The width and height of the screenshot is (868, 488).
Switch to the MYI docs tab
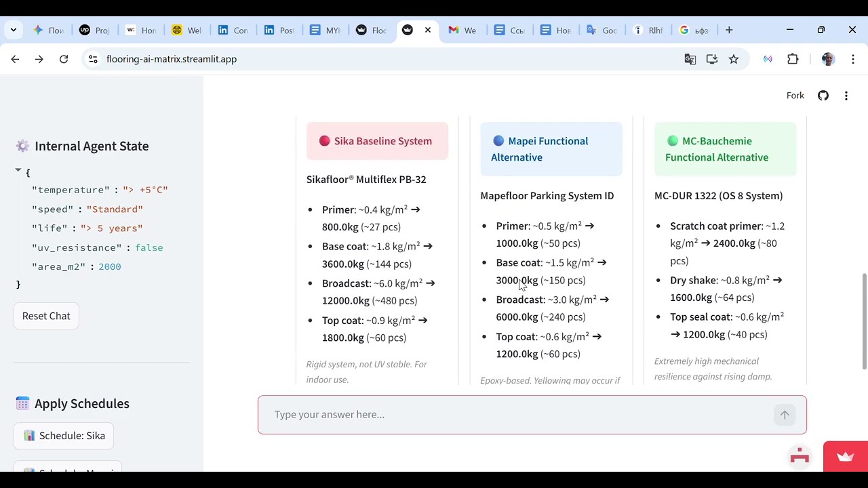325,30
